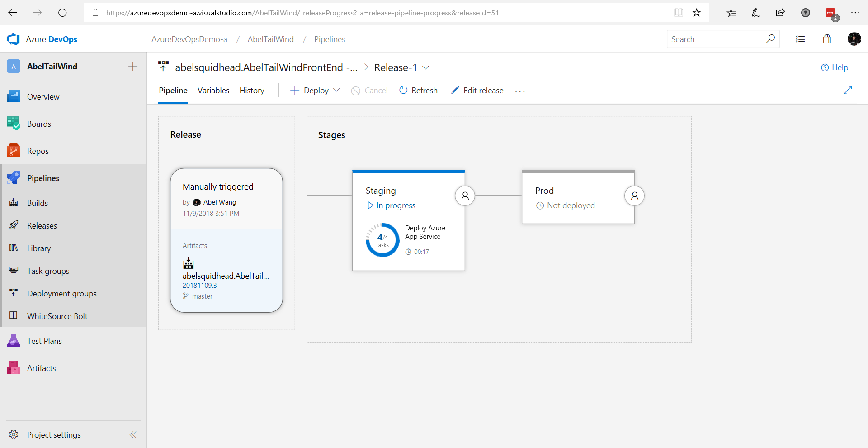Viewport: 868px width, 448px height.
Task: Open reading view icon in address bar
Action: (679, 13)
